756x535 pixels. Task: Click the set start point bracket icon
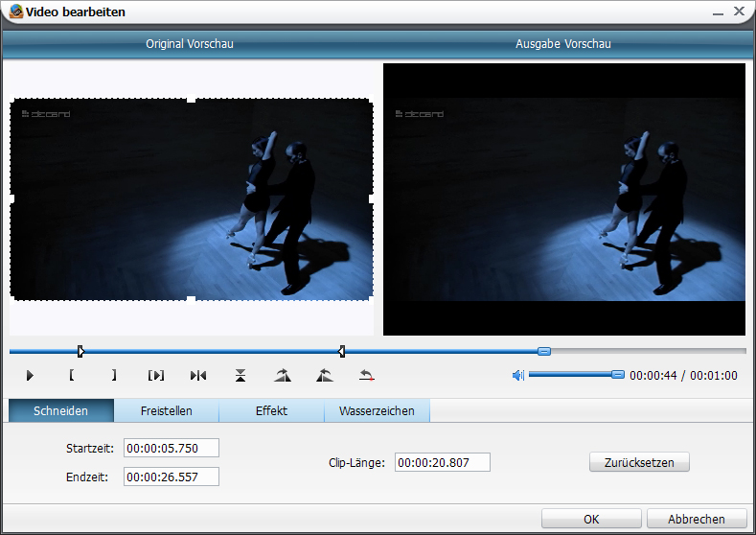(x=72, y=376)
